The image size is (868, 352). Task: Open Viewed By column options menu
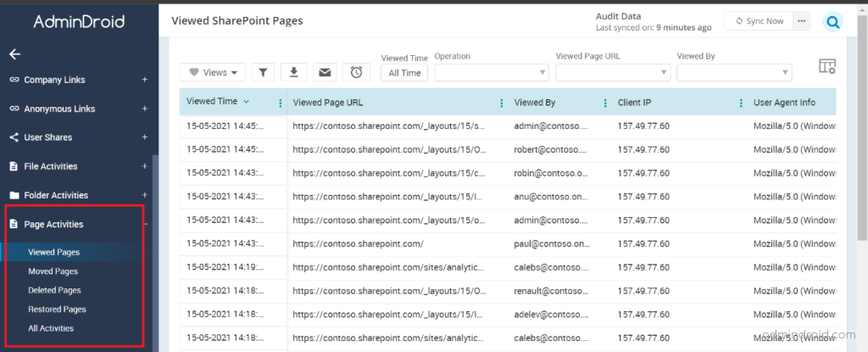coord(605,103)
